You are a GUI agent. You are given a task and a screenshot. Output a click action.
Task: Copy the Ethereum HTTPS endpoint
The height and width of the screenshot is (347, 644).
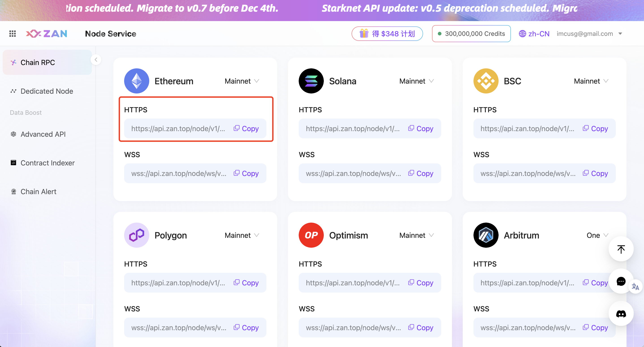(x=246, y=129)
